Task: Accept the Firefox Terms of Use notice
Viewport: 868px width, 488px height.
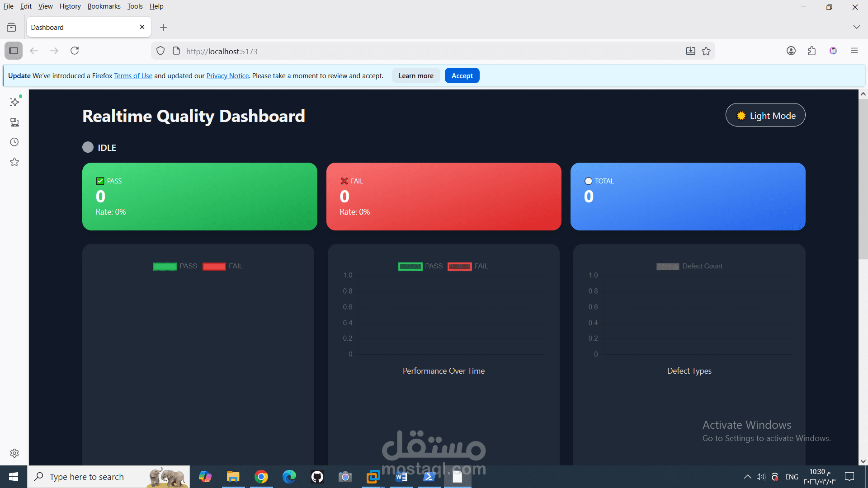Action: (x=462, y=75)
